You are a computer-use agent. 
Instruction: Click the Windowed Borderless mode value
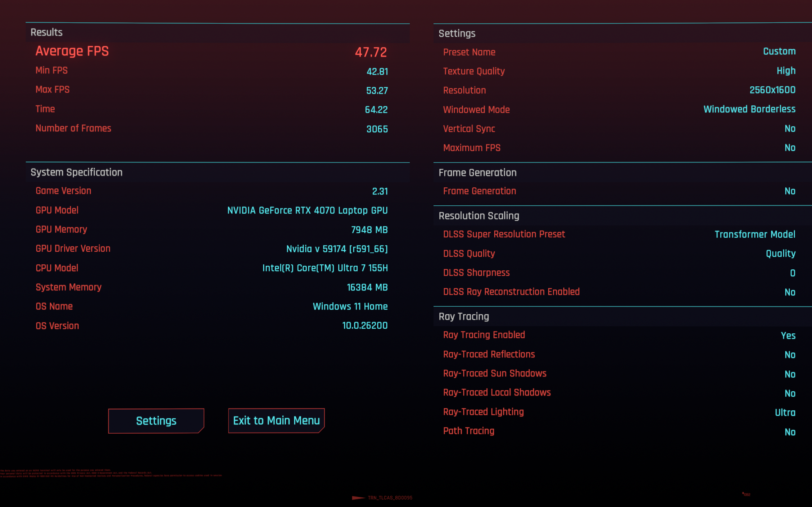(x=749, y=109)
